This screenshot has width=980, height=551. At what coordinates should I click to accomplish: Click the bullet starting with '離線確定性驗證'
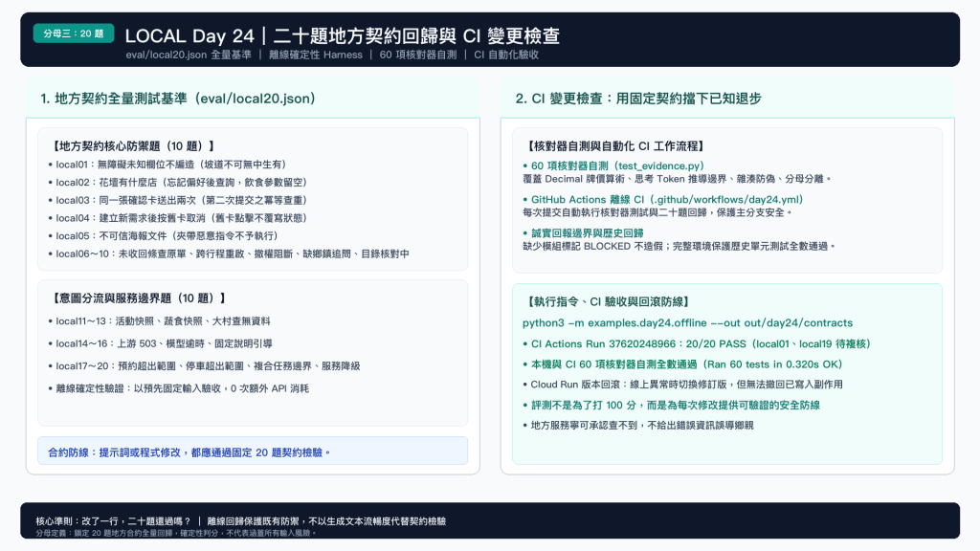(179, 388)
